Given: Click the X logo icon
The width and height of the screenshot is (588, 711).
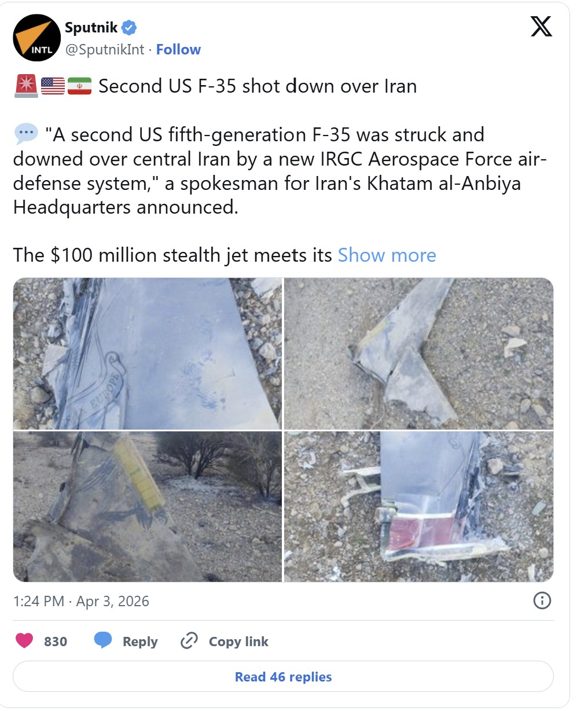Looking at the screenshot, I should [541, 27].
